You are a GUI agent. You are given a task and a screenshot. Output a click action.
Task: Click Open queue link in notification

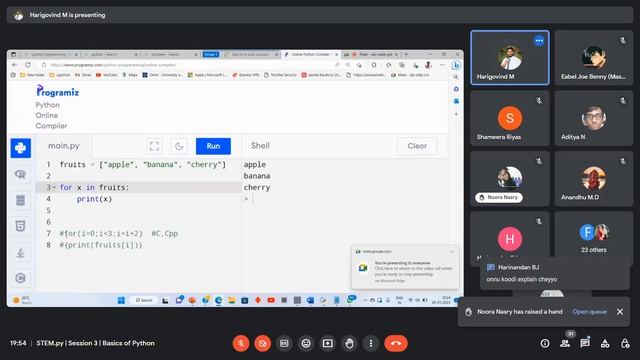pyautogui.click(x=589, y=311)
